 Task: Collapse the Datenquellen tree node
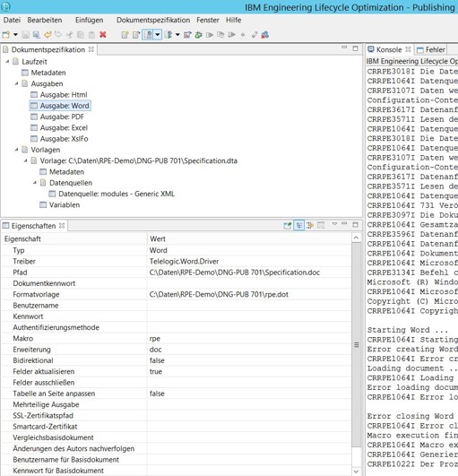pyautogui.click(x=35, y=183)
